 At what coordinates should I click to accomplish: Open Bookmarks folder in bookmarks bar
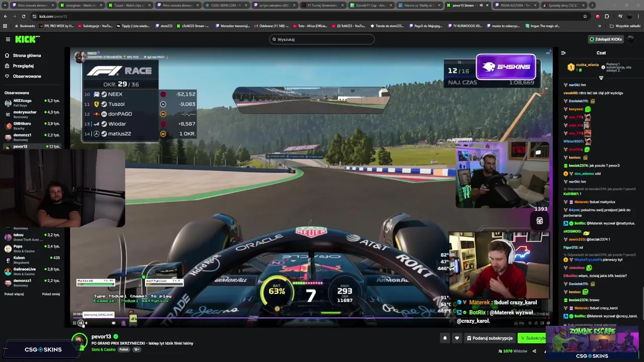point(25,26)
